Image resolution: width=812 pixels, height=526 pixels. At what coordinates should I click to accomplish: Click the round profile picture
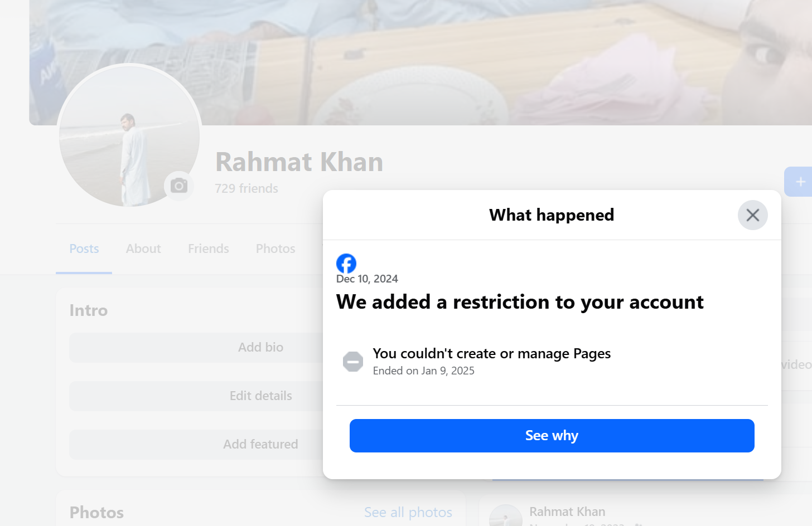click(129, 135)
